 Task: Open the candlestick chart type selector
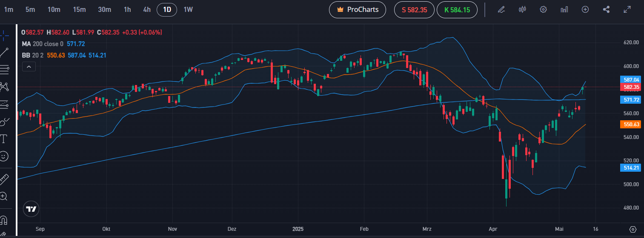coord(523,9)
